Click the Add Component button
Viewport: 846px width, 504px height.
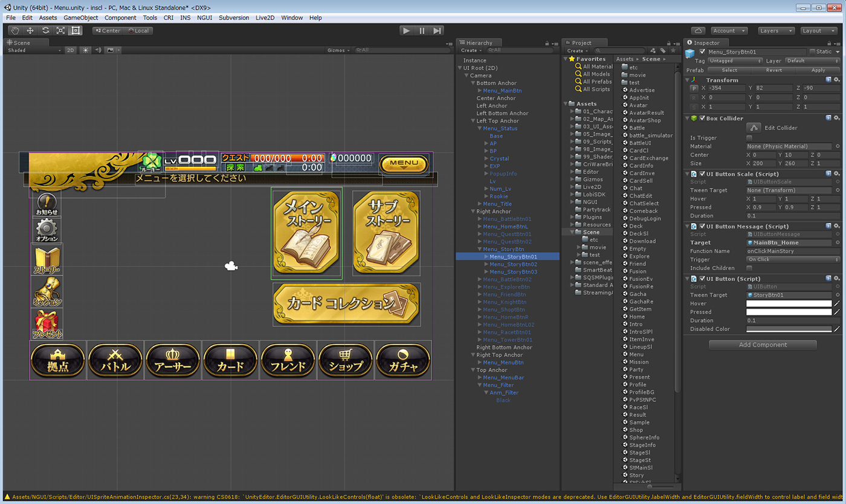763,345
